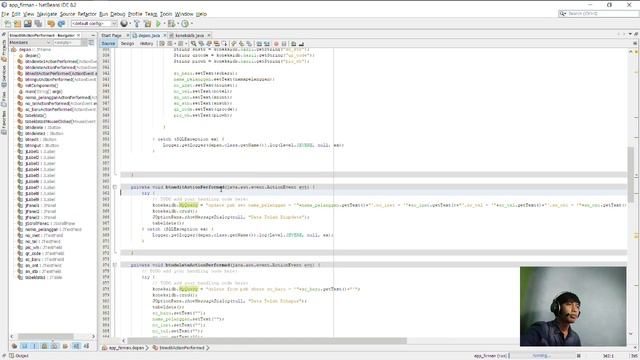640x360 pixels.
Task: Click the red Start Macro Recording icon
Action: [x=276, y=43]
